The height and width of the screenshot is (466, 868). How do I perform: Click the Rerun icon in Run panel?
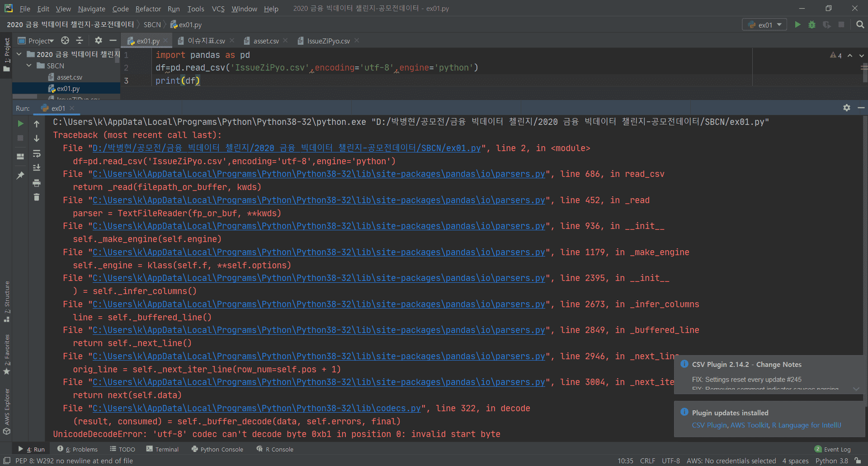pos(20,124)
